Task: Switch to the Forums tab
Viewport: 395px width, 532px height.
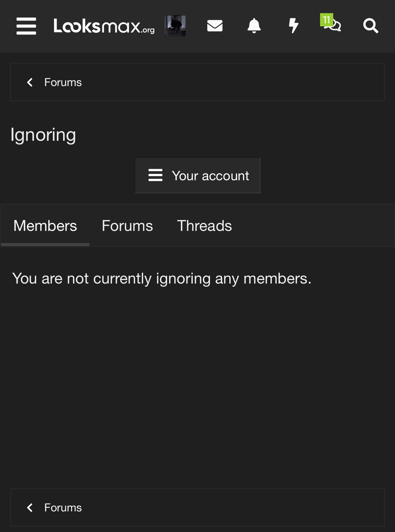Action: [127, 226]
